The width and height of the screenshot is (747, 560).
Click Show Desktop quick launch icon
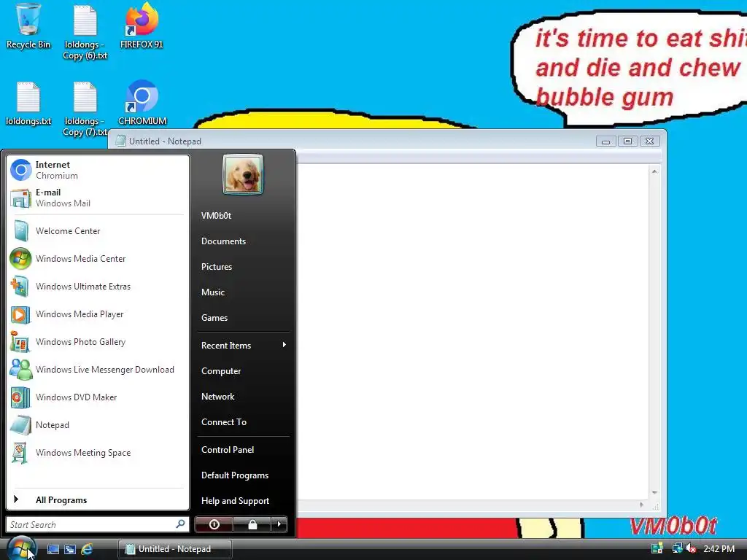point(53,549)
